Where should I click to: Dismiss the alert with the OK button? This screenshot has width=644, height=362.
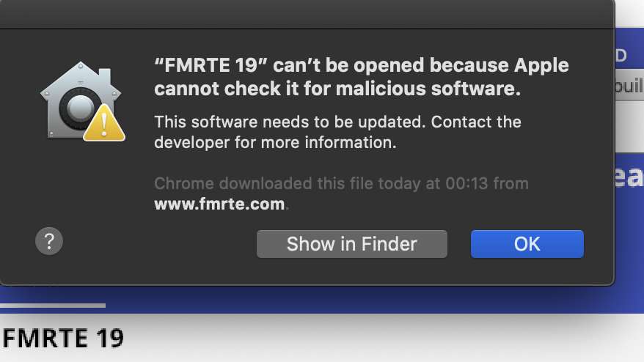click(527, 244)
